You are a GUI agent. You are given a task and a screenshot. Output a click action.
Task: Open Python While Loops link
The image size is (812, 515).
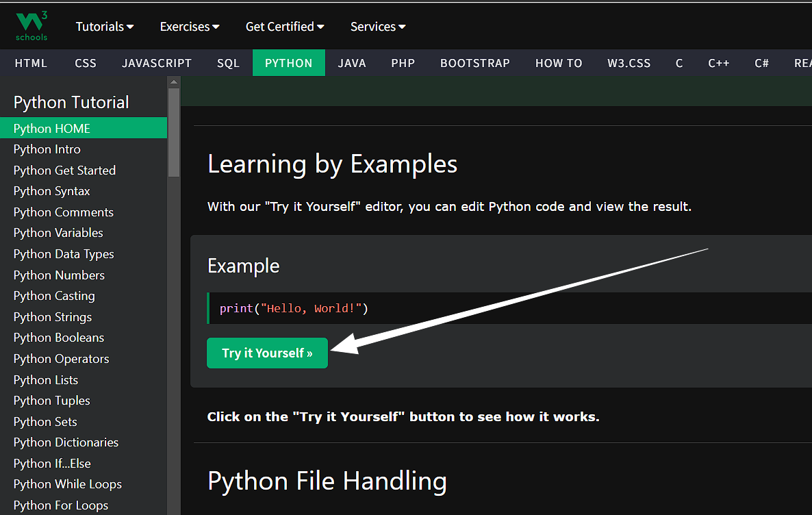click(67, 484)
